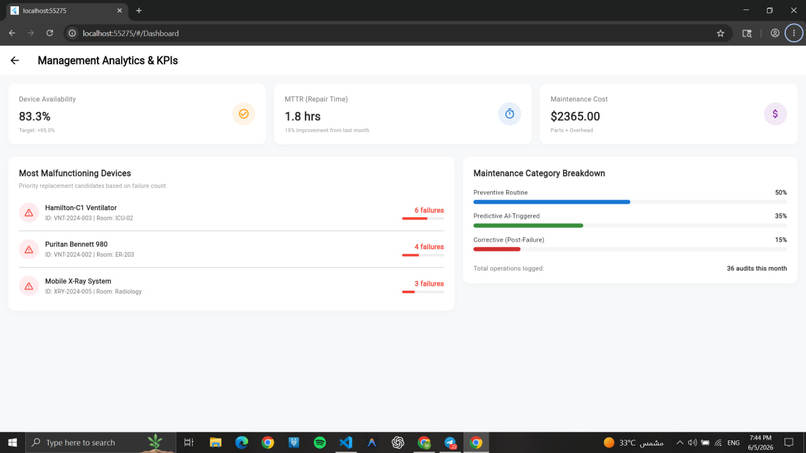Open Telegram from the taskbar

(x=450, y=442)
